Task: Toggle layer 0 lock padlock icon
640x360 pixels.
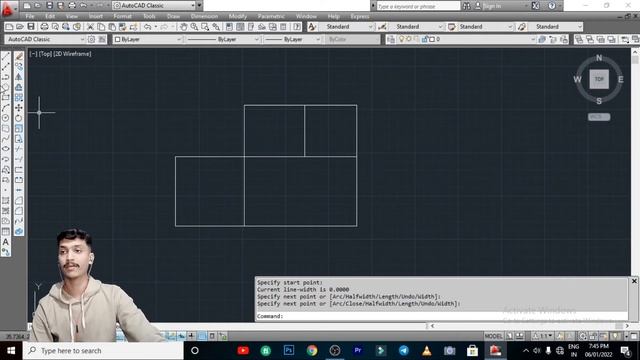Action: tap(424, 39)
